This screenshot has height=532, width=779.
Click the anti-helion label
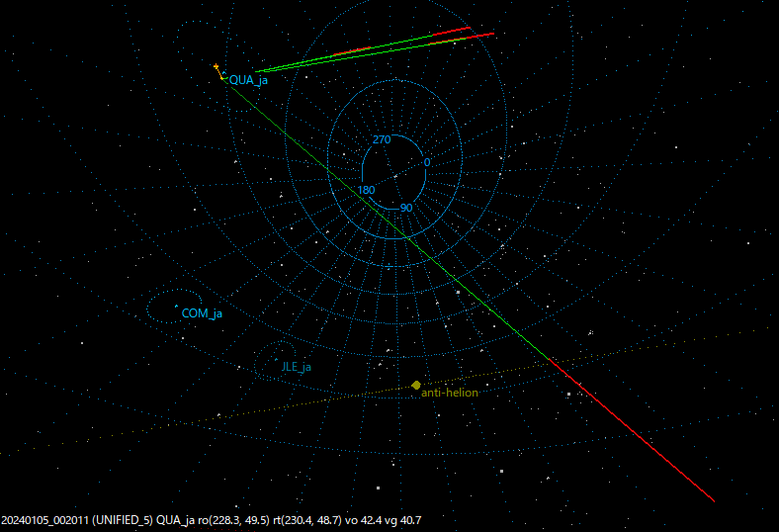(x=450, y=393)
